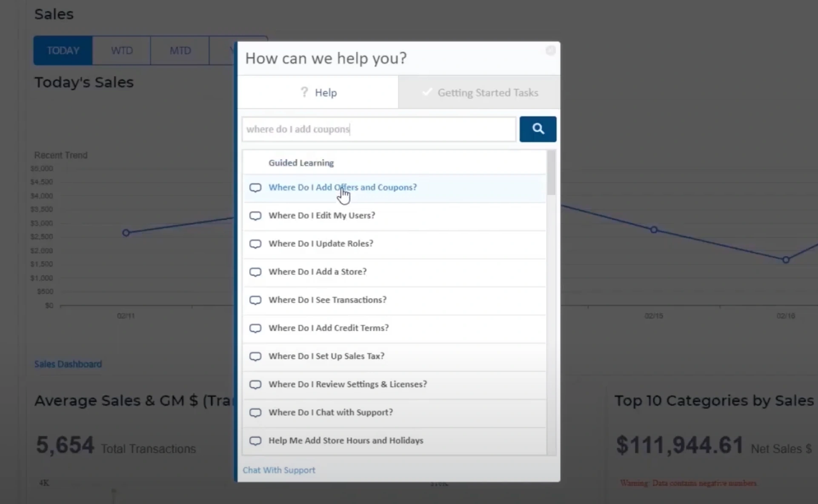The height and width of the screenshot is (504, 818).
Task: Click chat bubble icon beside Edit My Users
Action: 255,216
